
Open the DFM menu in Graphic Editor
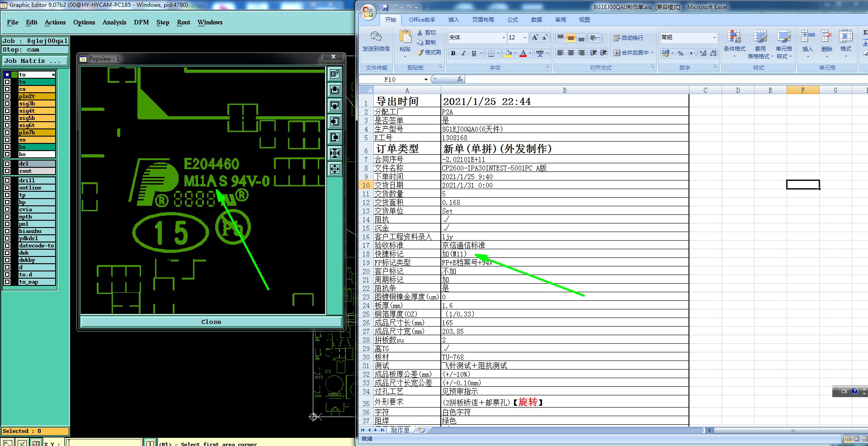142,22
